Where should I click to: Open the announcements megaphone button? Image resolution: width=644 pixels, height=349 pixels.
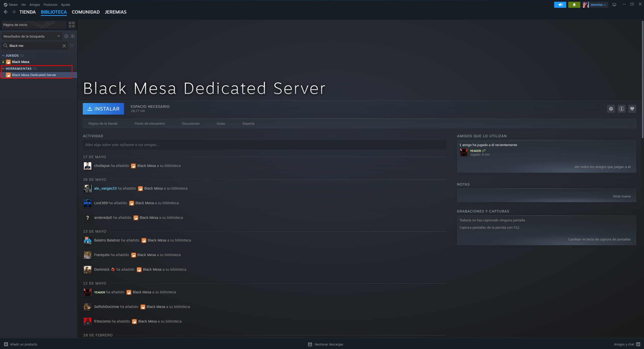pos(560,5)
